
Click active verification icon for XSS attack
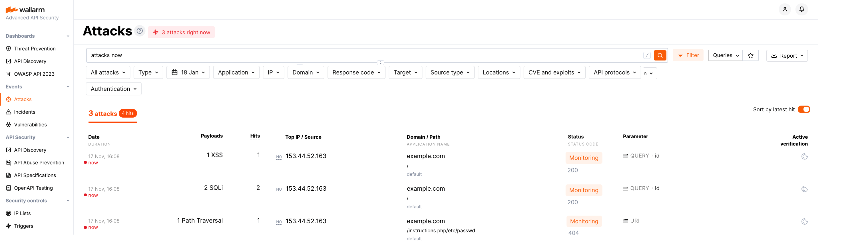[804, 156]
